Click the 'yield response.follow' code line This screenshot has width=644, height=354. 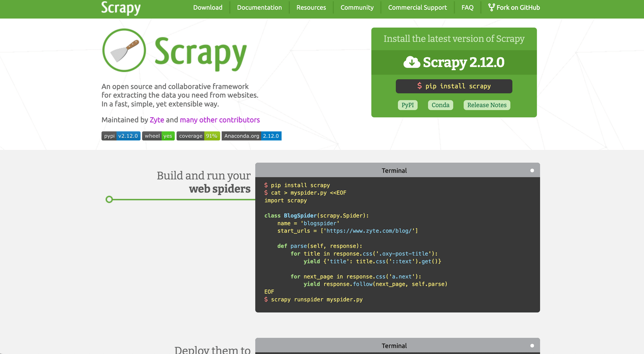tap(375, 284)
